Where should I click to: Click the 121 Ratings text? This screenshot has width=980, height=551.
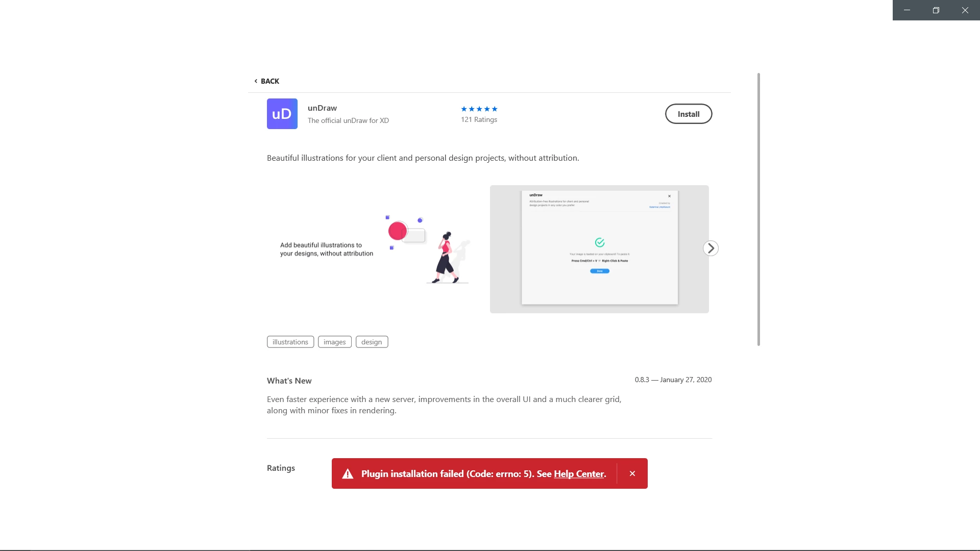coord(479,119)
